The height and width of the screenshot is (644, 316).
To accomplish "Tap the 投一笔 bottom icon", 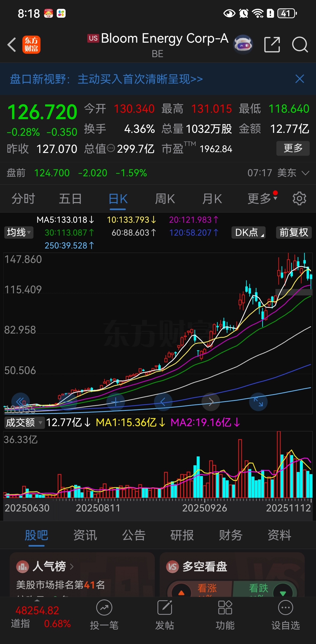I will coord(104,614).
